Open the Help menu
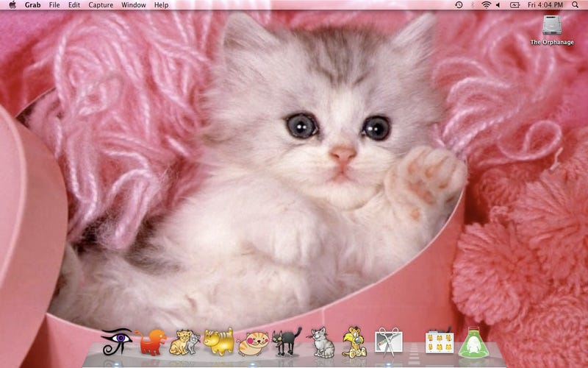Viewport: 588px width, 368px height. pyautogui.click(x=161, y=5)
